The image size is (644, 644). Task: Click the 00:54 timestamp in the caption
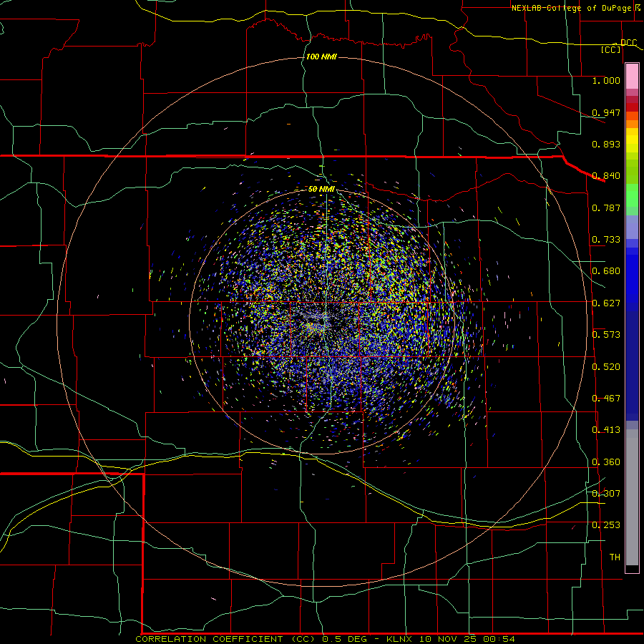(x=499, y=639)
